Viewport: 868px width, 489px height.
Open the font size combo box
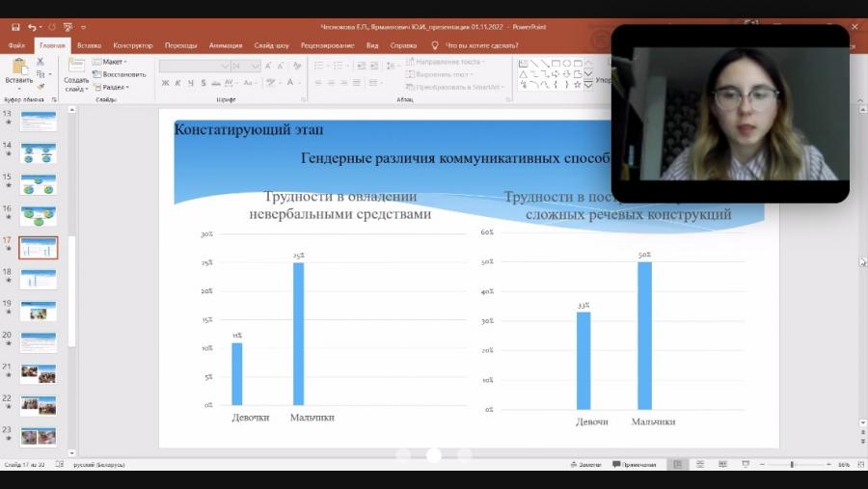[x=245, y=66]
